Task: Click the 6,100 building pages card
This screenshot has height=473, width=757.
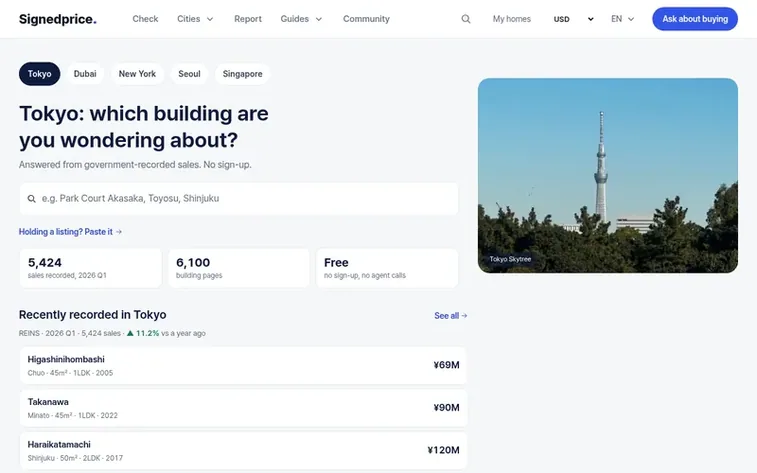Action: coord(239,268)
